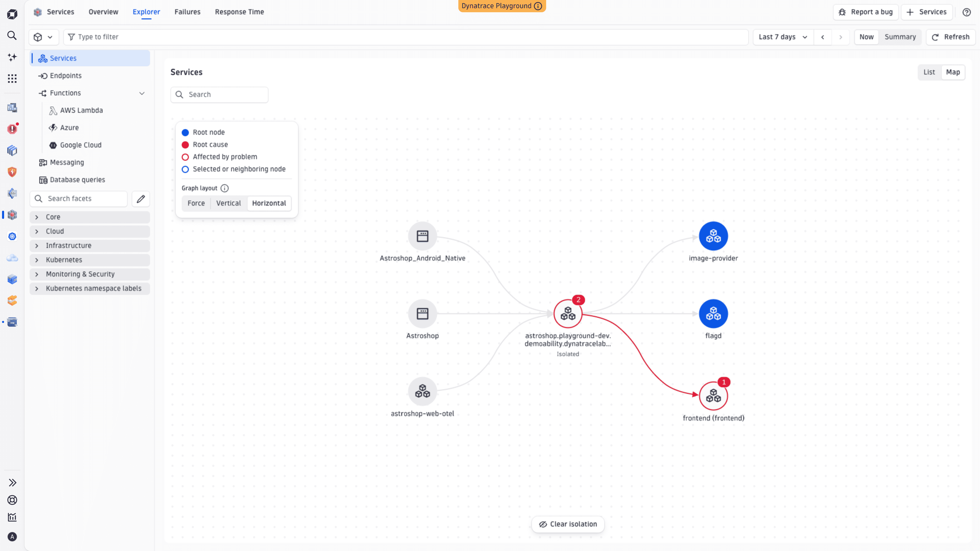Select the frontend (frontend) service node
Viewport: 980px width, 551px height.
pos(713,396)
